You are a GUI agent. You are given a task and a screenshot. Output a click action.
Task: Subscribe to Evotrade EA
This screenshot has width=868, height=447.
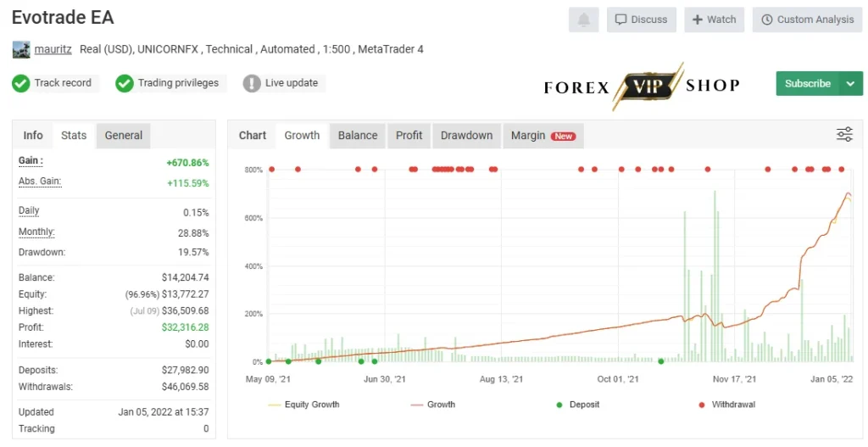click(808, 84)
